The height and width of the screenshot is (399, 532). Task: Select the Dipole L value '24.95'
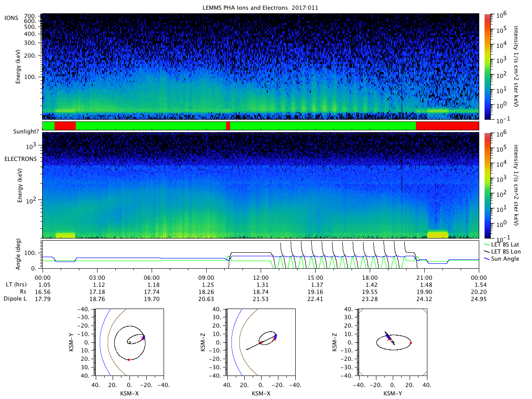(480, 299)
